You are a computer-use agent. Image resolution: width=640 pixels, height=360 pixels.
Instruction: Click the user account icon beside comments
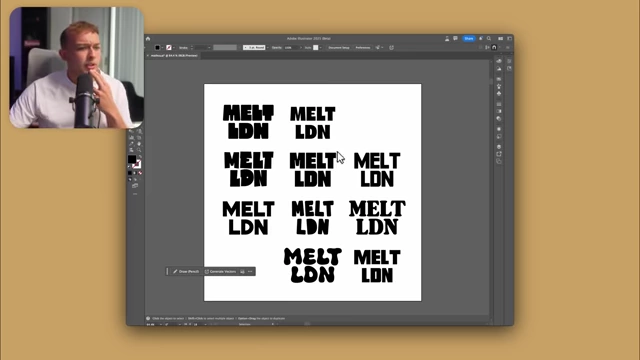[x=447, y=38]
